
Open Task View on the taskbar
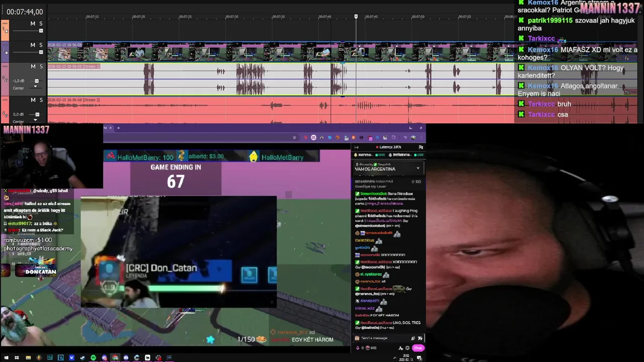17,358
